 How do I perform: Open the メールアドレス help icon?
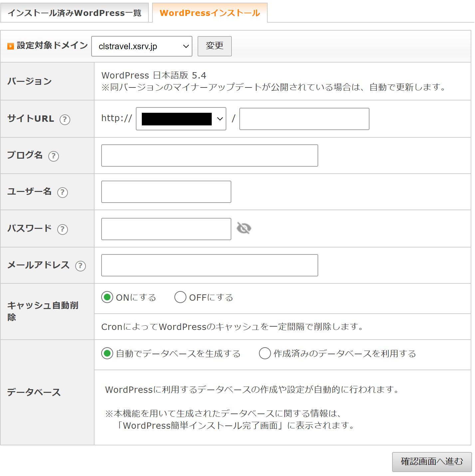point(81,266)
